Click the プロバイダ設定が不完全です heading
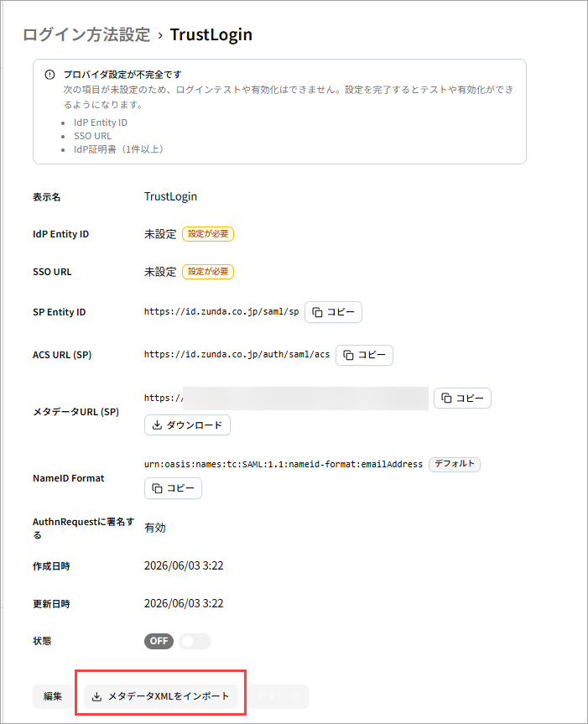Viewport: 588px width, 724px height. [x=122, y=75]
